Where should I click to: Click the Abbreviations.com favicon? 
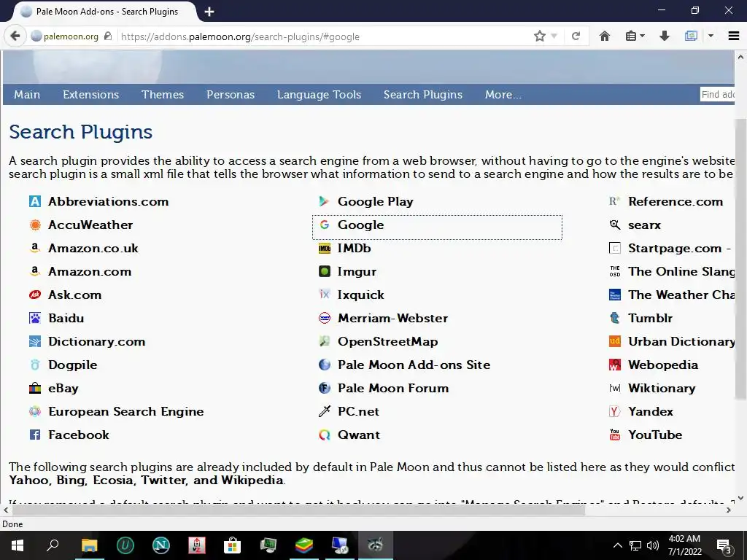[x=35, y=201]
